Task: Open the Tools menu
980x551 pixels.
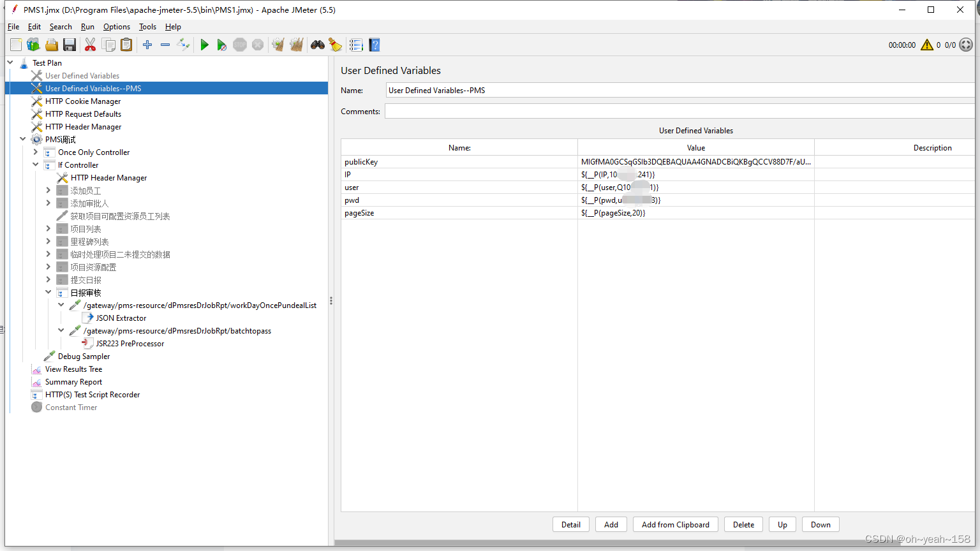Action: pos(147,27)
